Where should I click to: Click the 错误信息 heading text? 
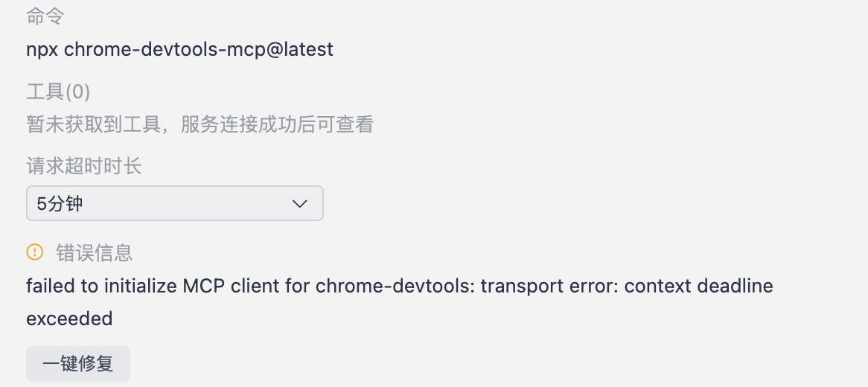(x=95, y=253)
